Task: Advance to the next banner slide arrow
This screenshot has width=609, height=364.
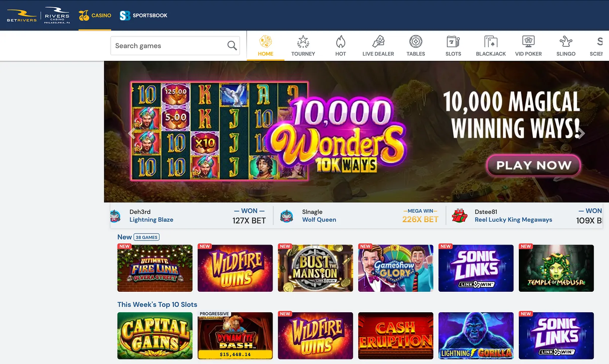Action: [x=581, y=133]
